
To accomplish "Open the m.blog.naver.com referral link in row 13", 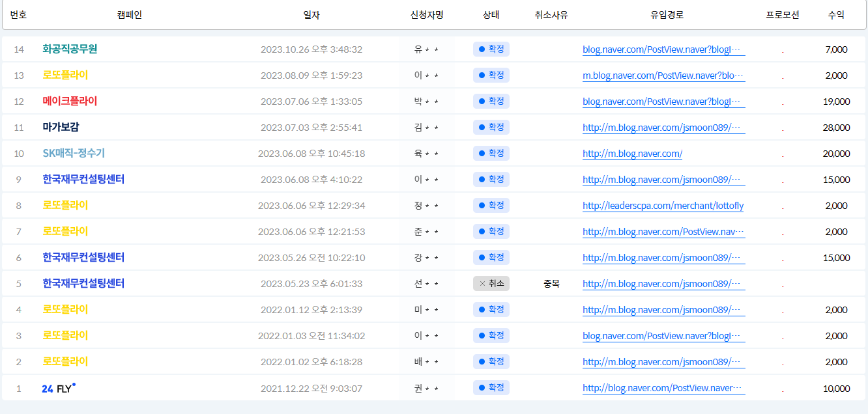I will pyautogui.click(x=663, y=76).
